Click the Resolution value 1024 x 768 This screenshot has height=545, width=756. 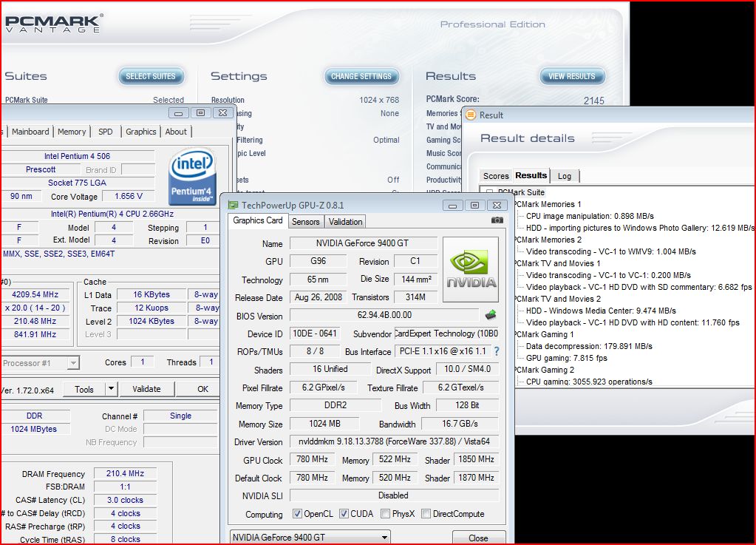coord(379,100)
